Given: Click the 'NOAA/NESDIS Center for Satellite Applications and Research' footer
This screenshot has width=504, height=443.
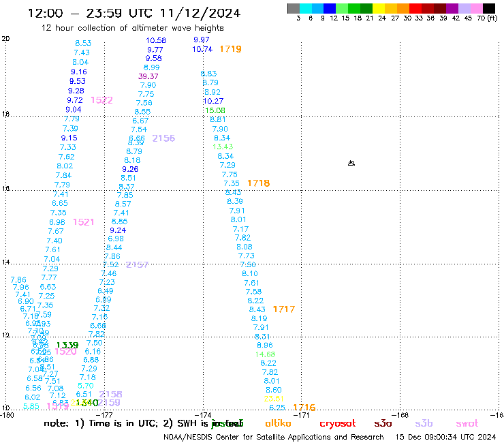Looking at the screenshot, I should click(x=274, y=438).
